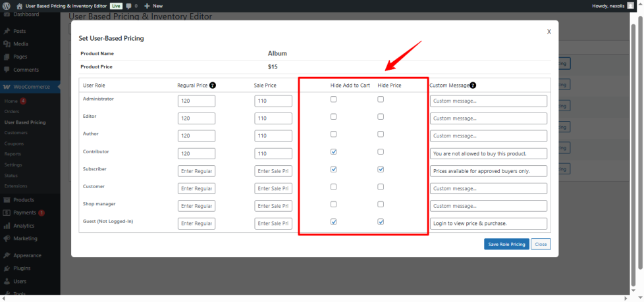
Task: Enable Hide Price for Author
Action: coord(381,134)
